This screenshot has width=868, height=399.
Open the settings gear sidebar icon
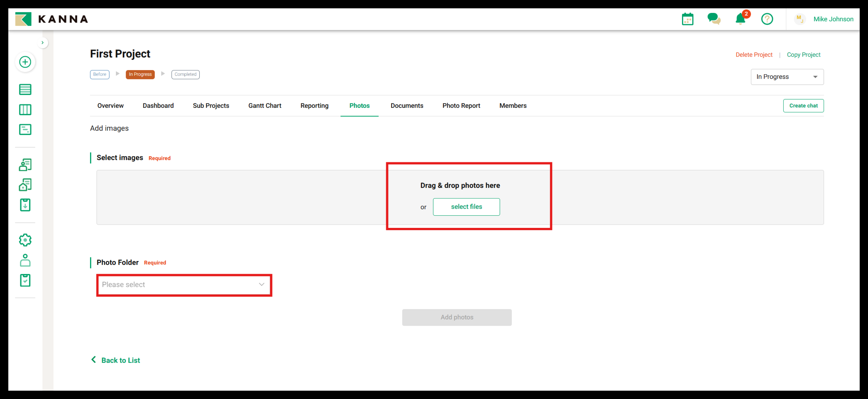coord(25,240)
